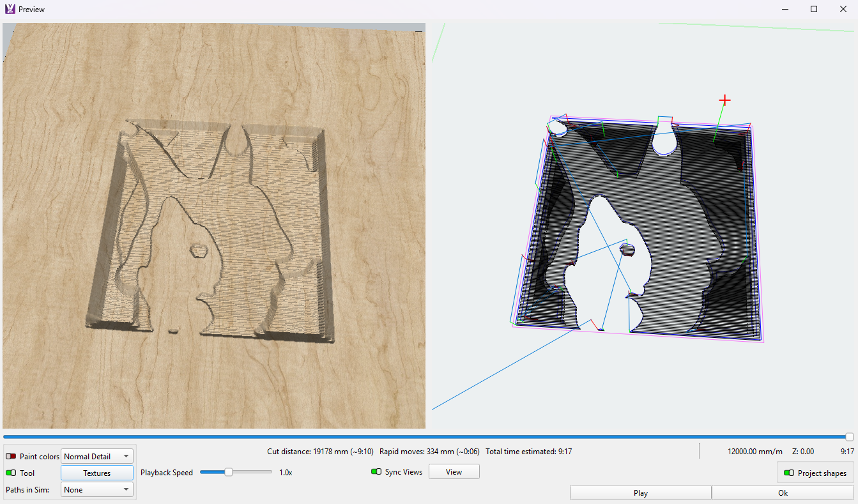Click the Paths in Sim label

(27, 490)
